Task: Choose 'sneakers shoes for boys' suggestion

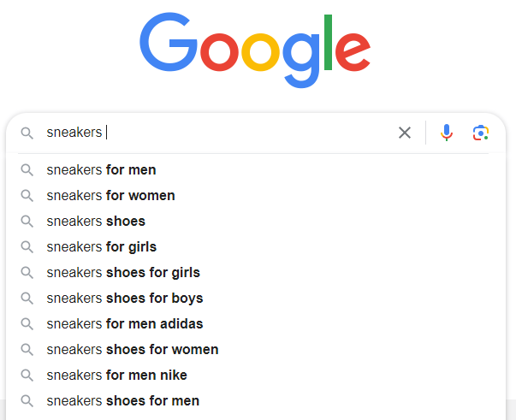Action: point(124,298)
